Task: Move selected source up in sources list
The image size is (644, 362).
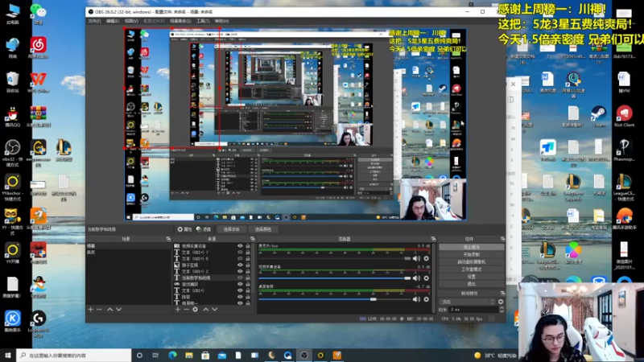Action: (206, 309)
